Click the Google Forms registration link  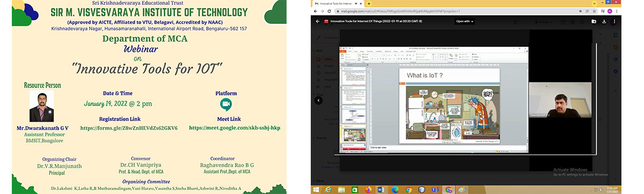pos(129,128)
